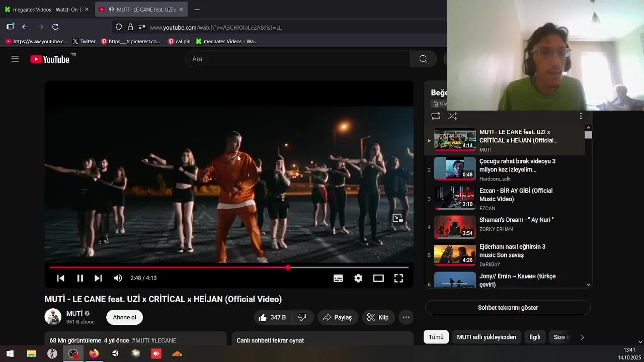644x362 pixels.
Task: Skip to the next video
Action: click(98, 278)
